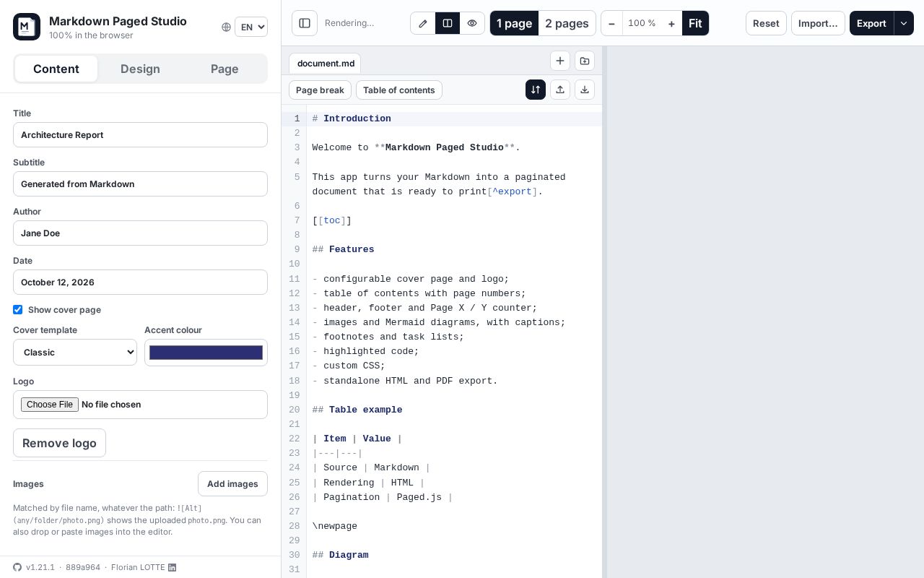Open the EN language dropdown
This screenshot has width=924, height=578.
point(251,27)
